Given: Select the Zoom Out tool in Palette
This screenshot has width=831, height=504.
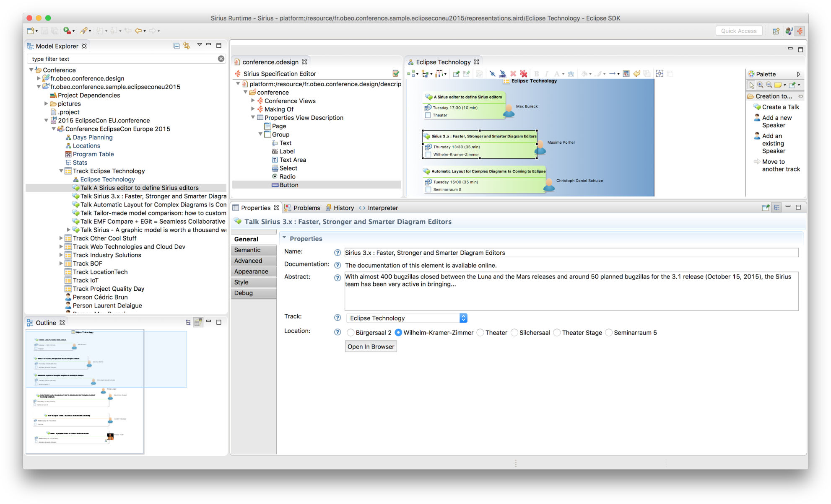Looking at the screenshot, I should pyautogui.click(x=769, y=85).
